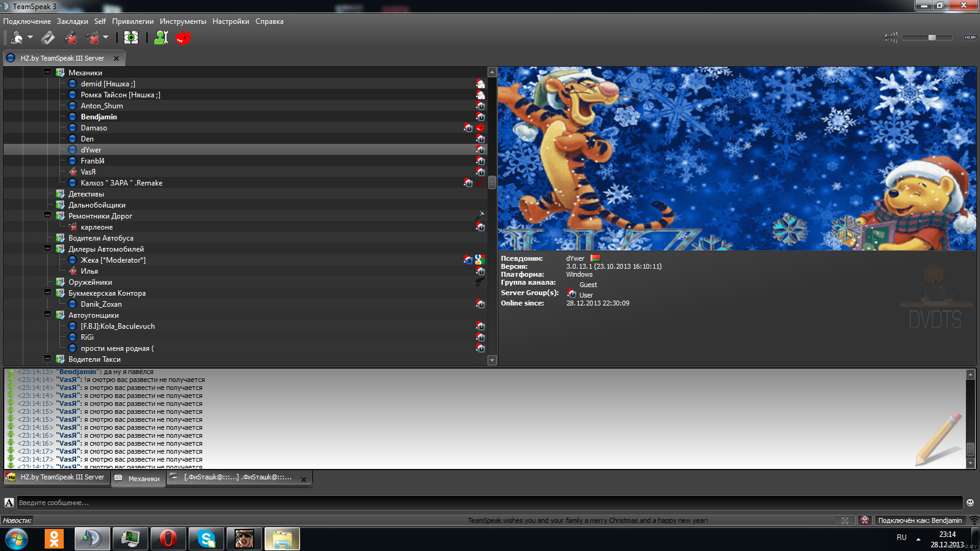Screen dimensions: 980x551
Task: Open the Инструменты menu
Action: click(183, 21)
